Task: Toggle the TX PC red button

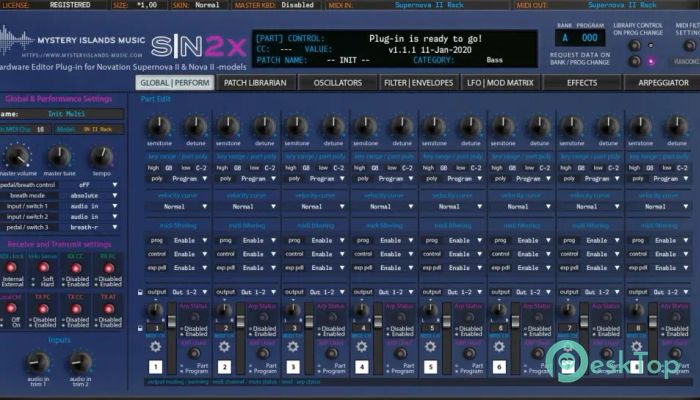Action: coord(43,308)
